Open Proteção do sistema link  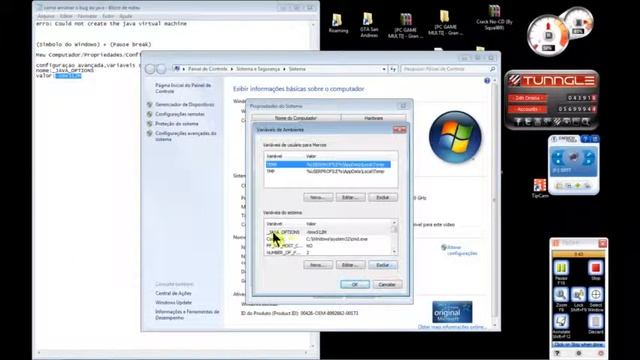click(x=177, y=124)
